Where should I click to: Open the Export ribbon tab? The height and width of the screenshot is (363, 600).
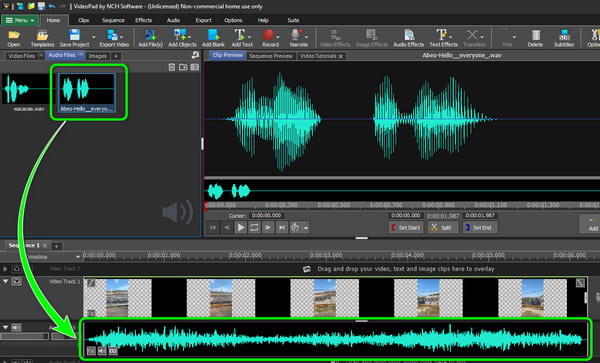pyautogui.click(x=203, y=20)
